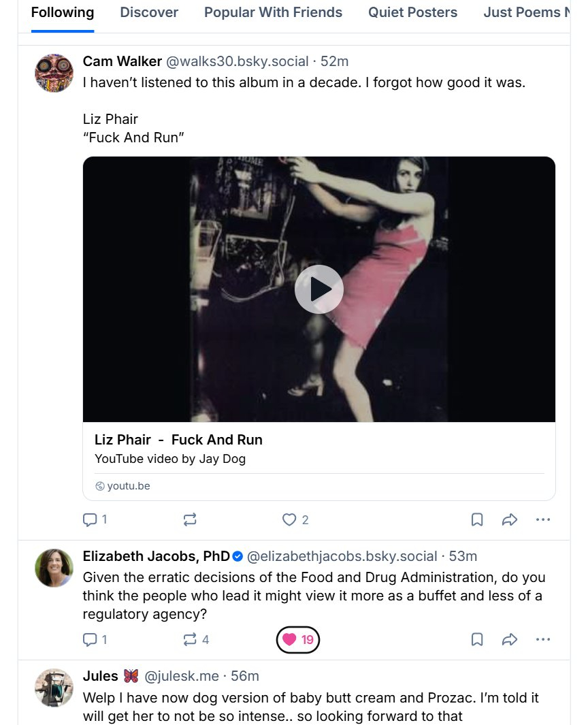
Task: Repost Cam Walker's Liz Phair post
Action: (190, 520)
